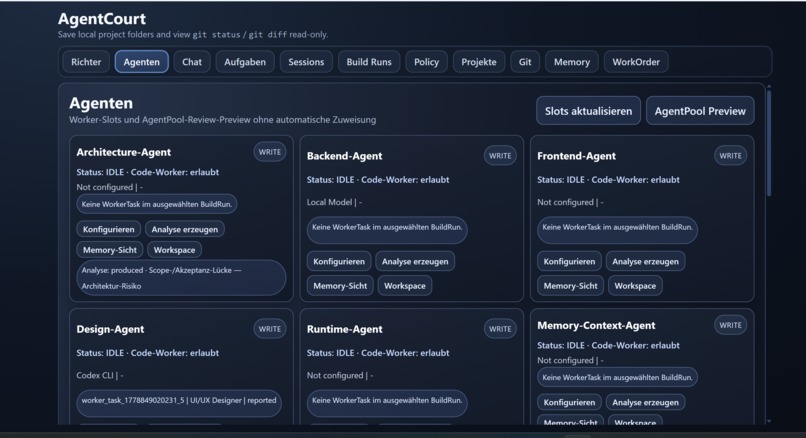Open Workspace of Architecture-Agent
This screenshot has width=806, height=438.
pos(174,250)
